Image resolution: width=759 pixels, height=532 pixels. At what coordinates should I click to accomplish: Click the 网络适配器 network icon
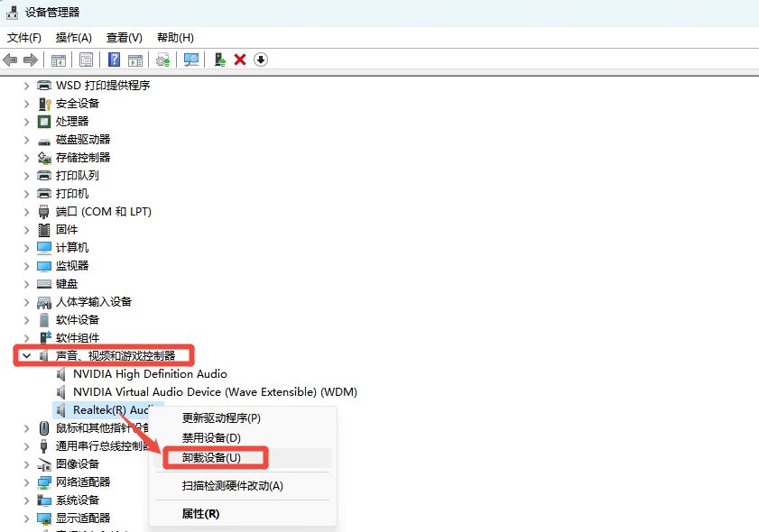pyautogui.click(x=44, y=482)
